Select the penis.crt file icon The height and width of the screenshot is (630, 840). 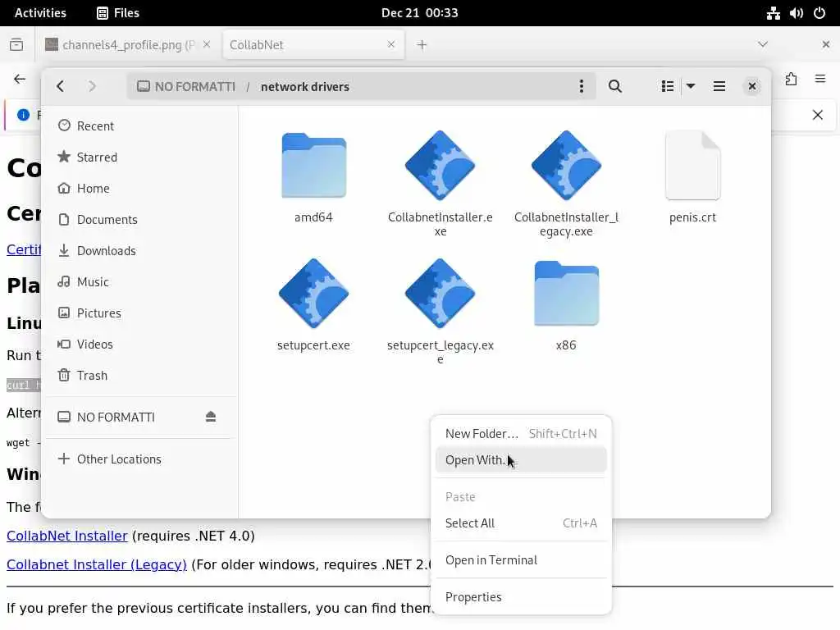point(692,166)
